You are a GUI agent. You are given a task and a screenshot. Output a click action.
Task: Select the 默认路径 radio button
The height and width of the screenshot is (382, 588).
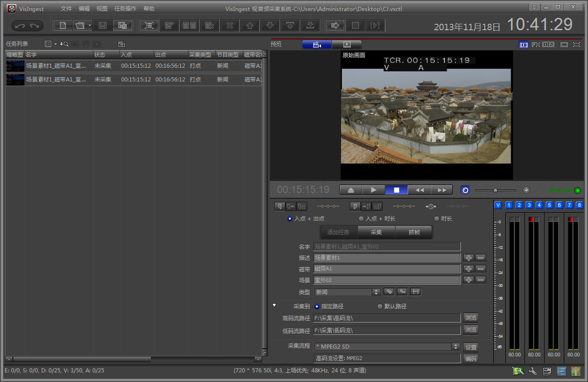coord(380,307)
